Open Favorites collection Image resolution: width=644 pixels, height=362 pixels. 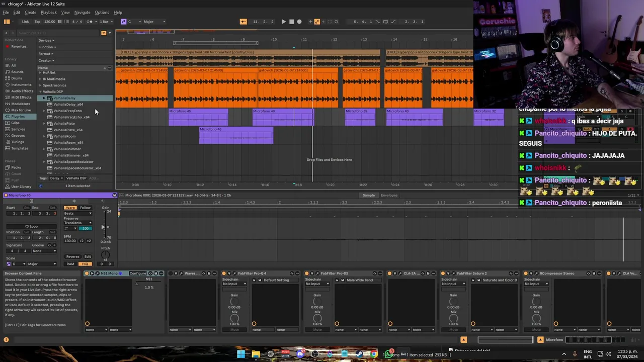[19, 46]
